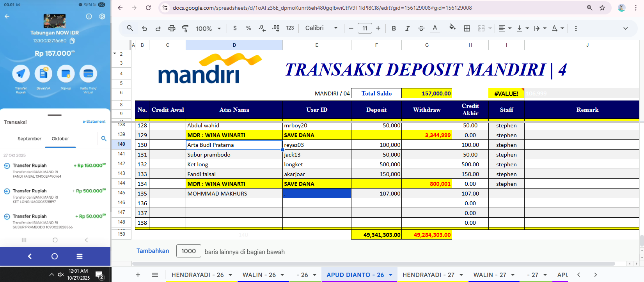The width and height of the screenshot is (644, 282).
Task: Open APUD DIANTO - 26 tab menu arrow
Action: 390,275
